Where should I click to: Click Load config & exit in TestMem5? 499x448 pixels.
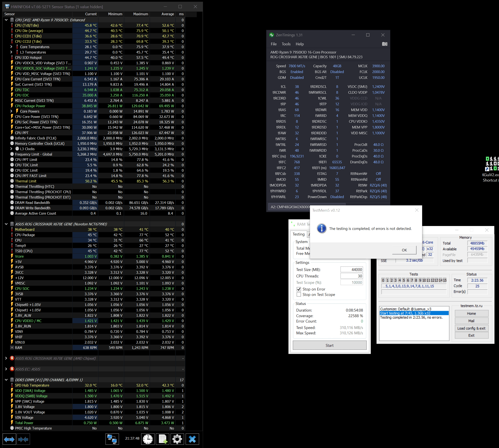pos(471,328)
